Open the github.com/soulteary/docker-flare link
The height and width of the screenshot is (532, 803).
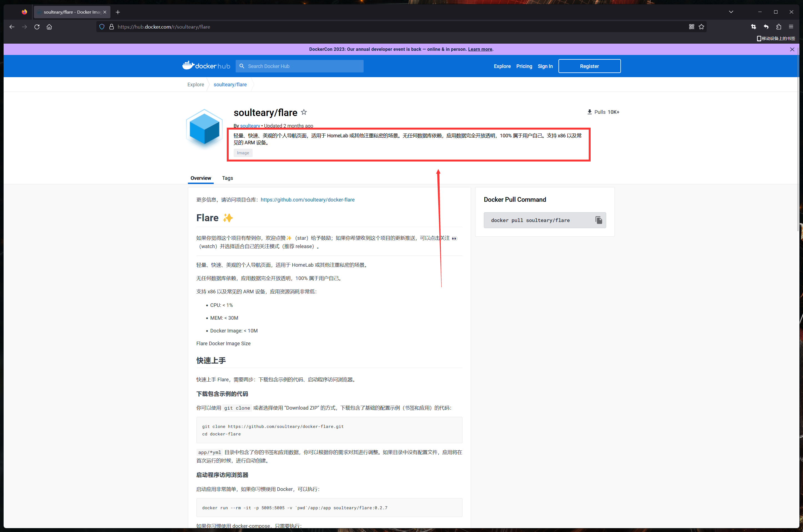[x=307, y=200]
